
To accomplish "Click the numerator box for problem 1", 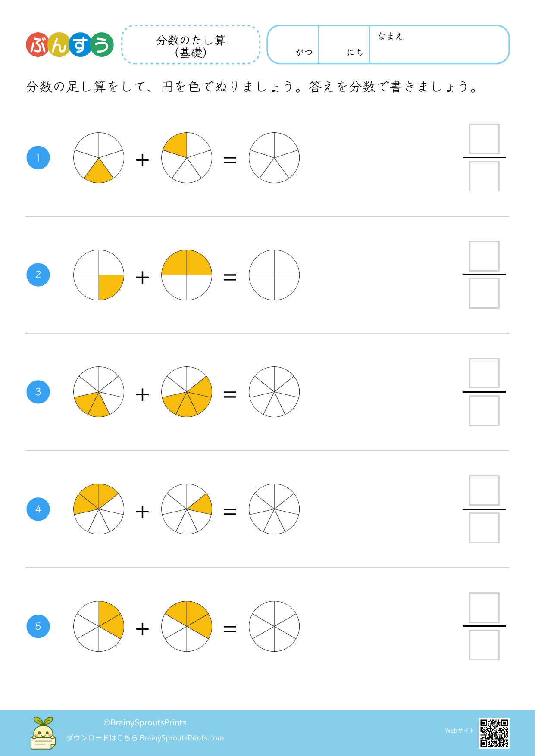I will pos(484,139).
